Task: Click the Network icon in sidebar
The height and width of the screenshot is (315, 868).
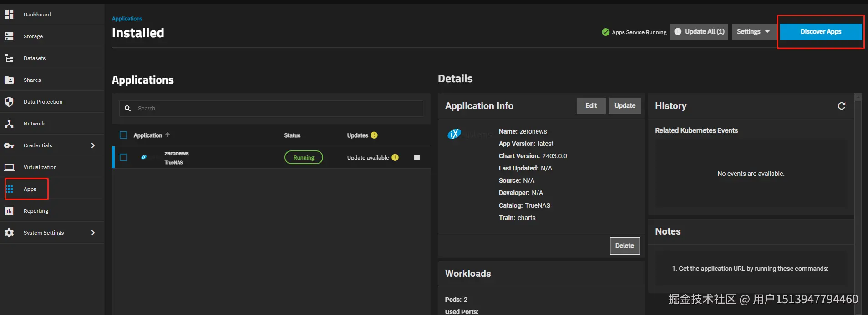Action: click(x=9, y=124)
